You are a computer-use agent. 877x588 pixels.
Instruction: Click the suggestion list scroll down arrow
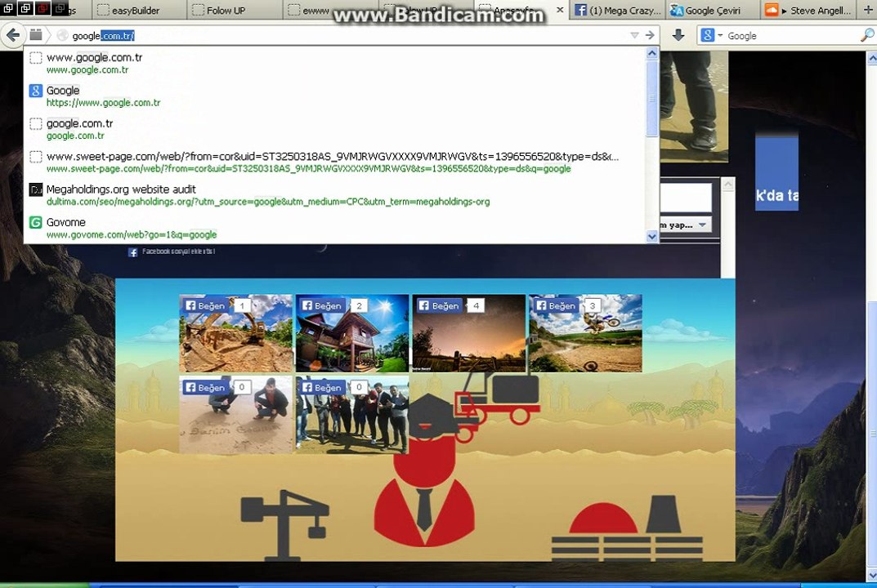(651, 237)
